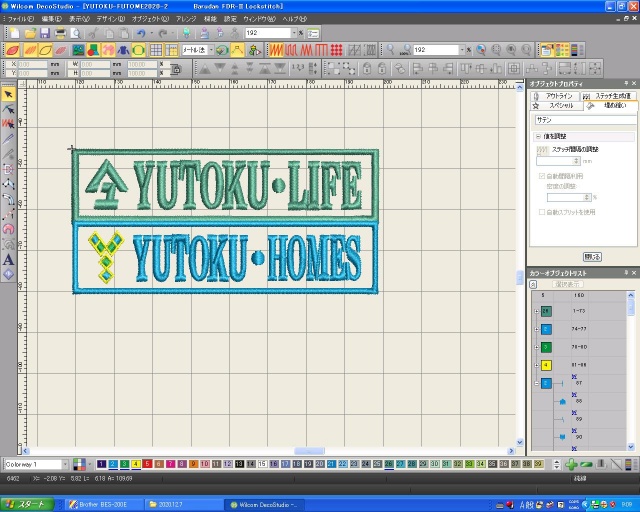Open the ヘルプ menu
This screenshot has height=512, width=640.
pos(294,19)
